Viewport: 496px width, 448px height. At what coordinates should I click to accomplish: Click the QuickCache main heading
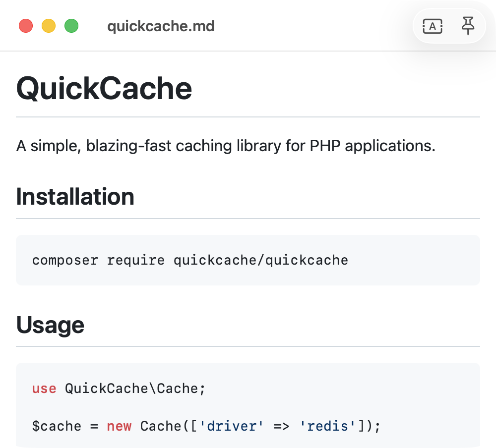[104, 89]
